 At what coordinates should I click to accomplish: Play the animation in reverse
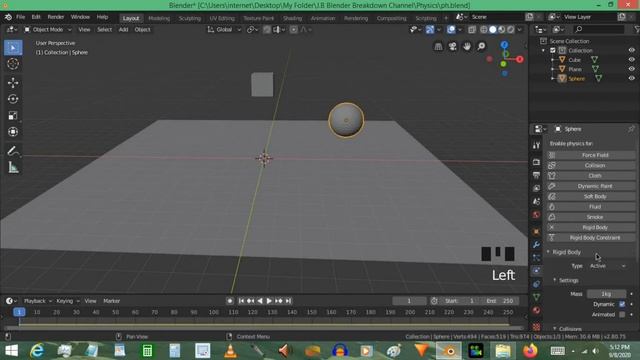[260, 301]
